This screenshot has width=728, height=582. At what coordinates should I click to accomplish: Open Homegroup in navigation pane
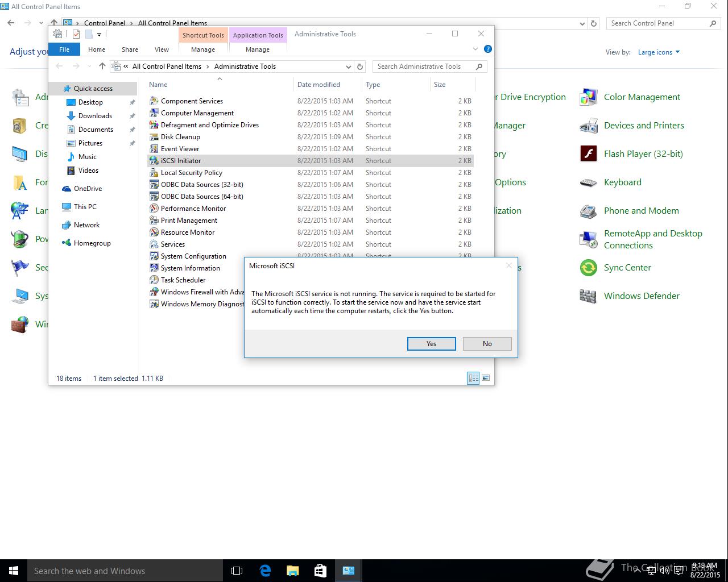click(92, 243)
